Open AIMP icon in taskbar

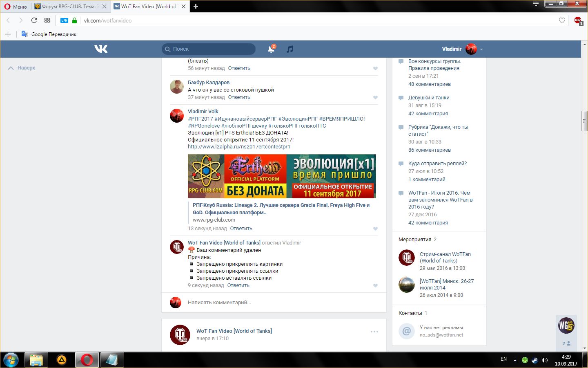coord(62,360)
